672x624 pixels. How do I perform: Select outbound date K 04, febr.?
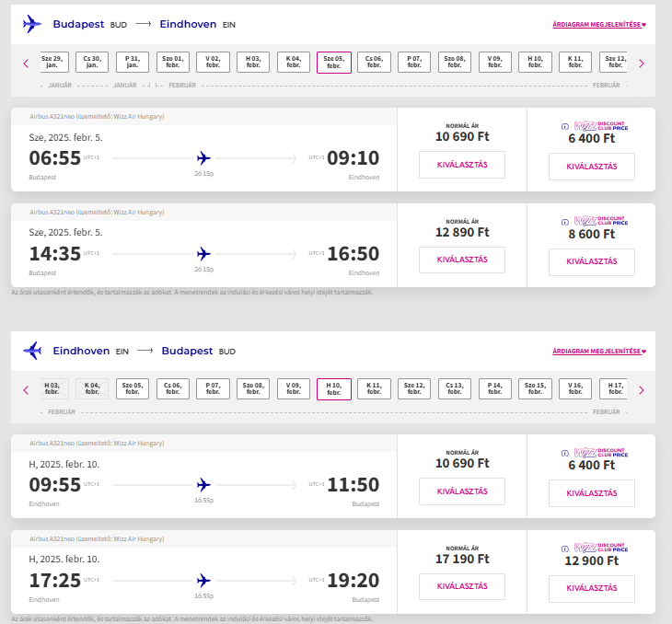coord(293,63)
